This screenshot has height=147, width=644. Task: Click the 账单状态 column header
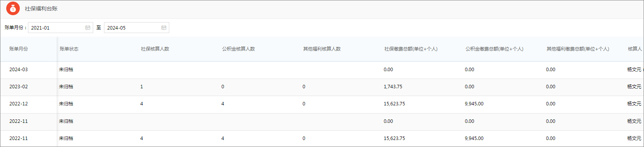point(69,49)
